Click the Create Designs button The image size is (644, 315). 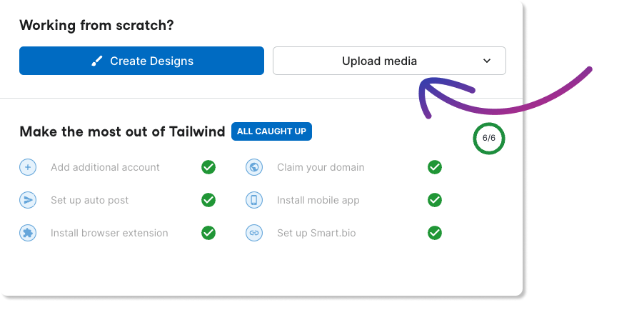(x=141, y=61)
